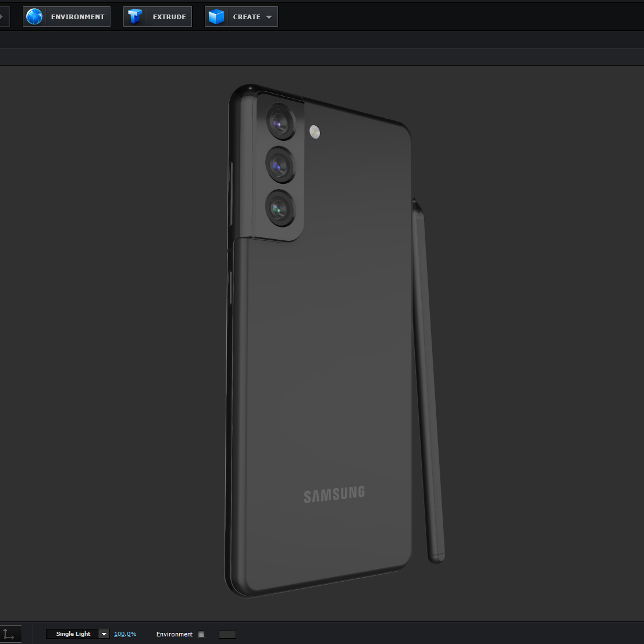Click the stylus pen model
The height and width of the screenshot is (644, 644).
point(428,380)
